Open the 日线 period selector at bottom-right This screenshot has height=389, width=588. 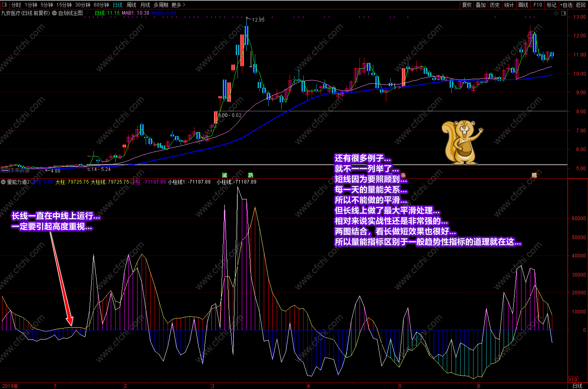point(577,386)
